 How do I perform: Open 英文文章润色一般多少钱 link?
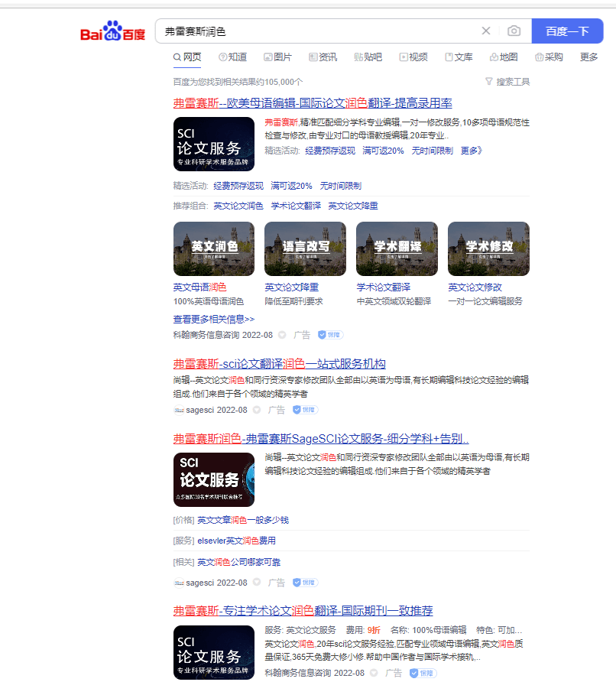coord(243,520)
